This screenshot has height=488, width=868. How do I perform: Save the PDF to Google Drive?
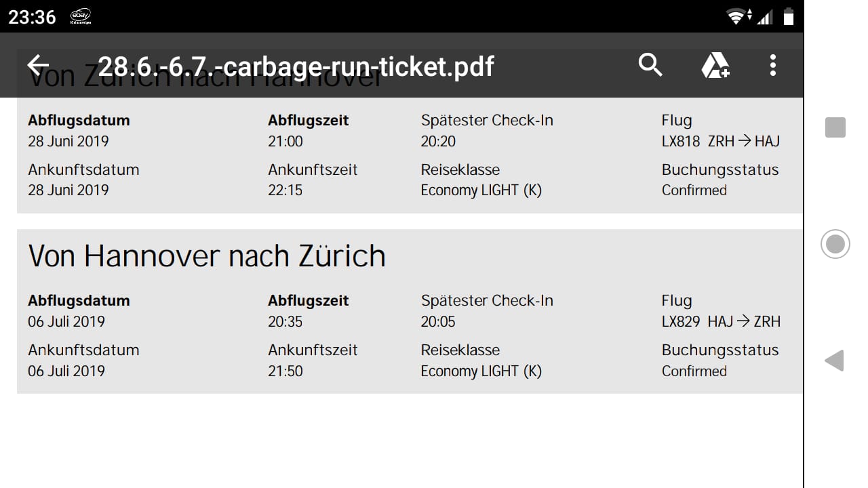coord(715,66)
